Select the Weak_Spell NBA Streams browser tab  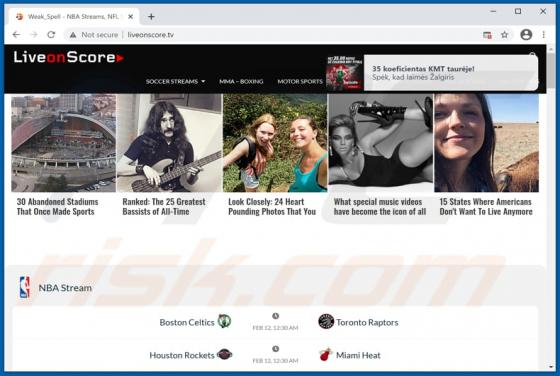73,17
